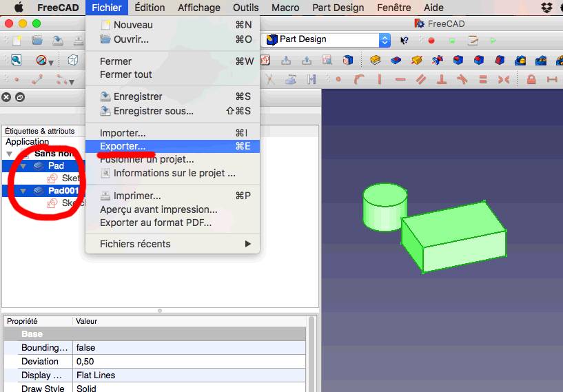Select the Pad001 item in tree
The image size is (563, 392).
[x=63, y=191]
